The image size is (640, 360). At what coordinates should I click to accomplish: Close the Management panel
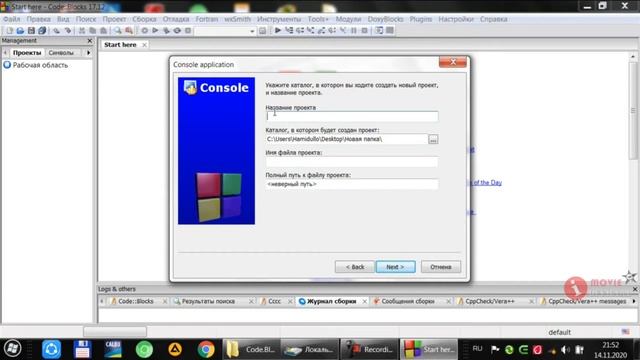(x=90, y=41)
